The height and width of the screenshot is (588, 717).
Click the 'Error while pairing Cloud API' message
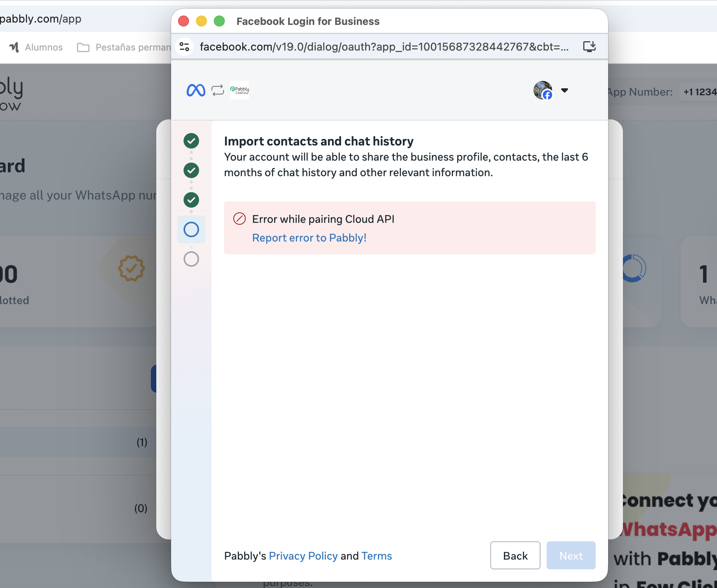[x=324, y=219]
